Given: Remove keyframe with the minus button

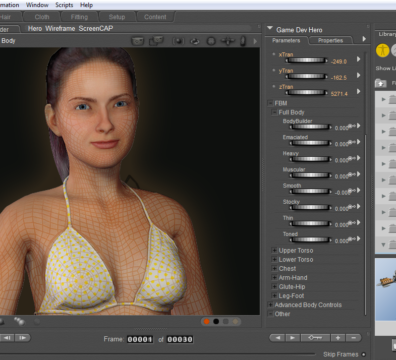Looking at the screenshot, I should pos(353,338).
